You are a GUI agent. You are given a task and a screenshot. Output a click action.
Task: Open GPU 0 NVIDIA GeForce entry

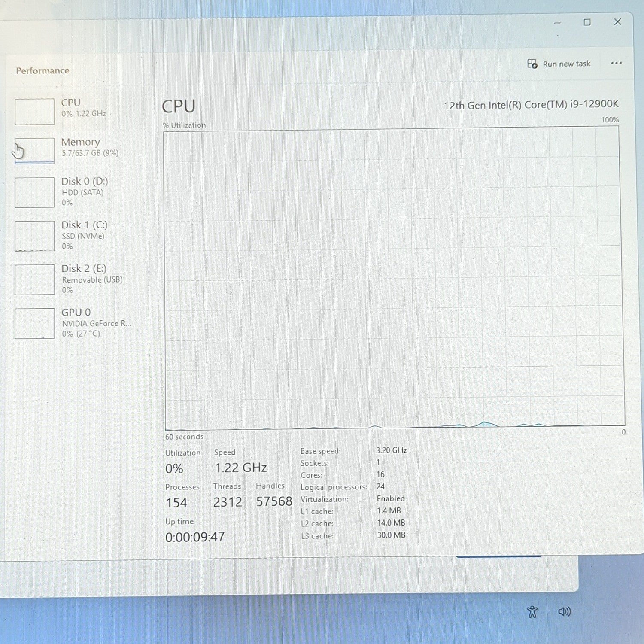click(77, 323)
